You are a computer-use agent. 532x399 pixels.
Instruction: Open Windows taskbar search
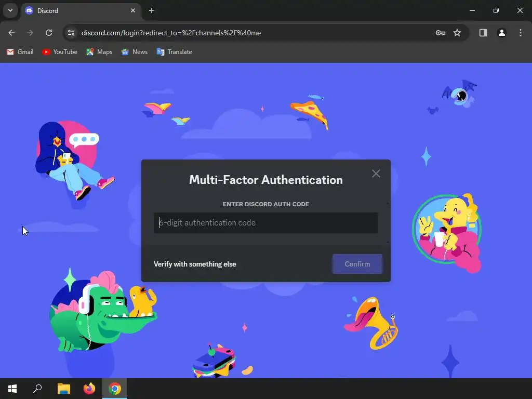[37, 389]
